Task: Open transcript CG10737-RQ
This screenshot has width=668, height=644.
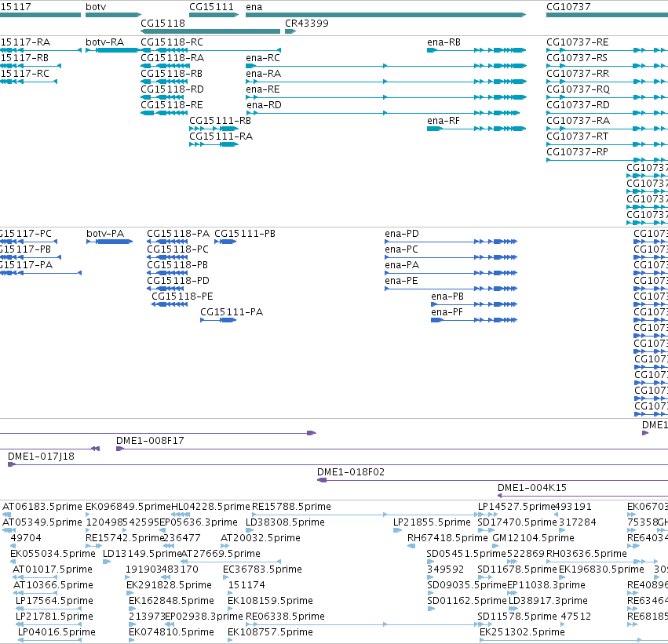Action: [x=578, y=89]
